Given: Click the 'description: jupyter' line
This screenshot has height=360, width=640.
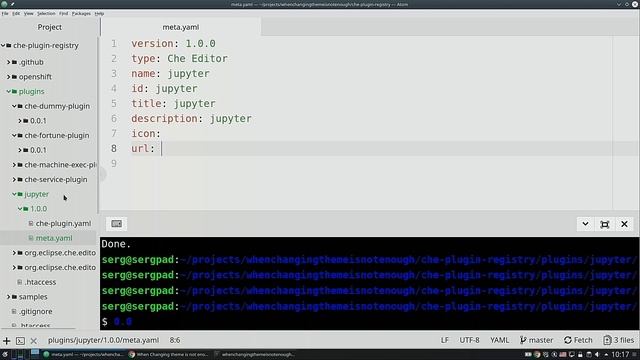Looking at the screenshot, I should (191, 119).
